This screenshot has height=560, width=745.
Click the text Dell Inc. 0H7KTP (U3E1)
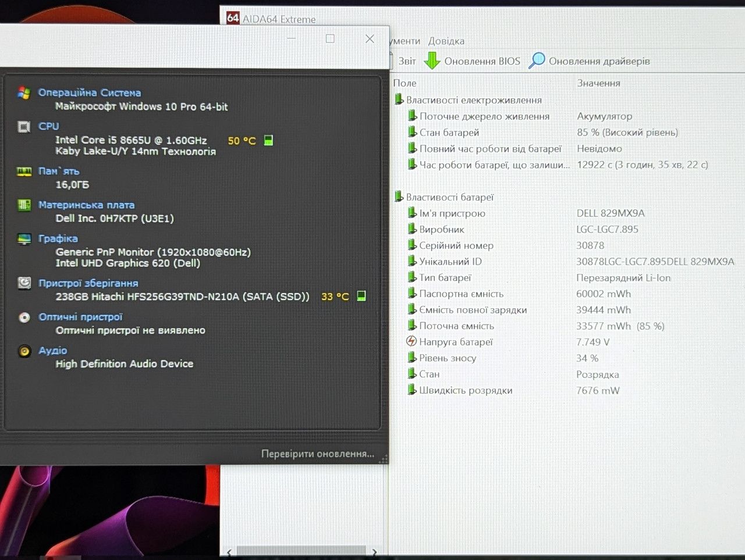[x=115, y=218]
